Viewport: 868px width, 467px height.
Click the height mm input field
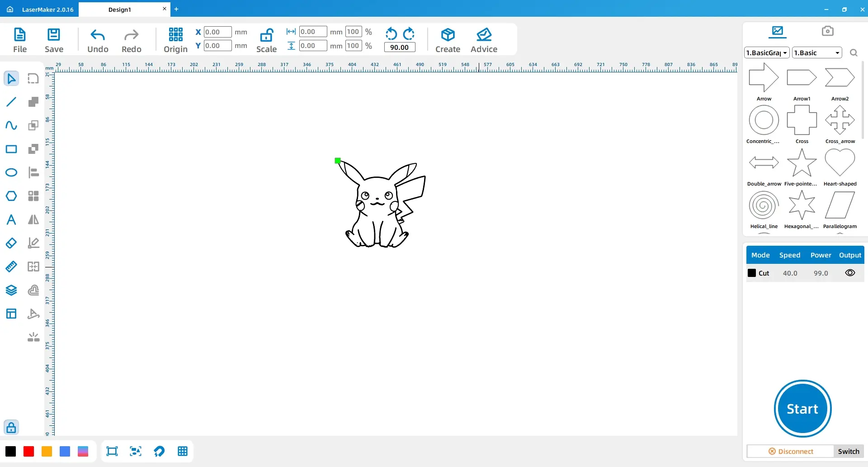pyautogui.click(x=313, y=45)
